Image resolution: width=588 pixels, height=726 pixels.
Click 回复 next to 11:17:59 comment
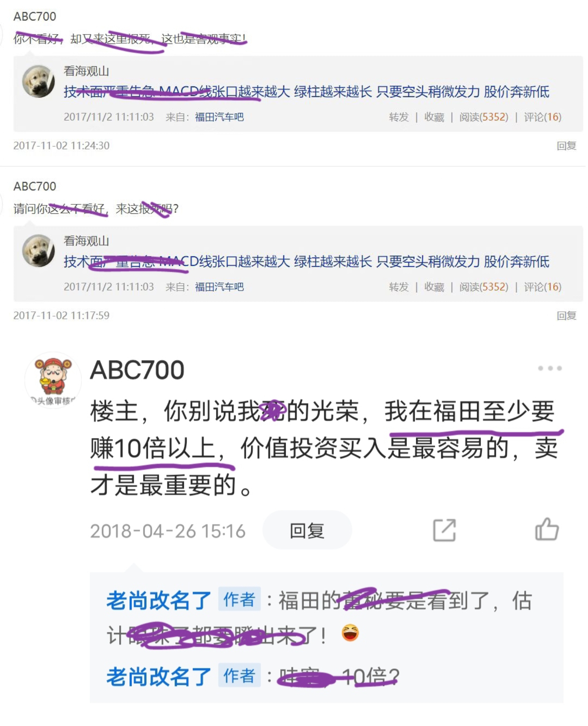[566, 316]
